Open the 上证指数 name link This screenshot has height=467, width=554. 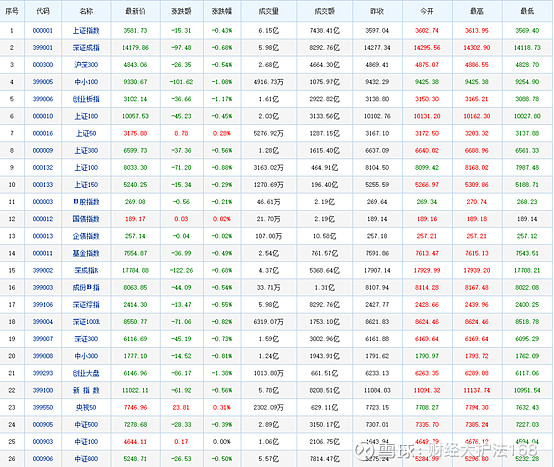click(86, 31)
